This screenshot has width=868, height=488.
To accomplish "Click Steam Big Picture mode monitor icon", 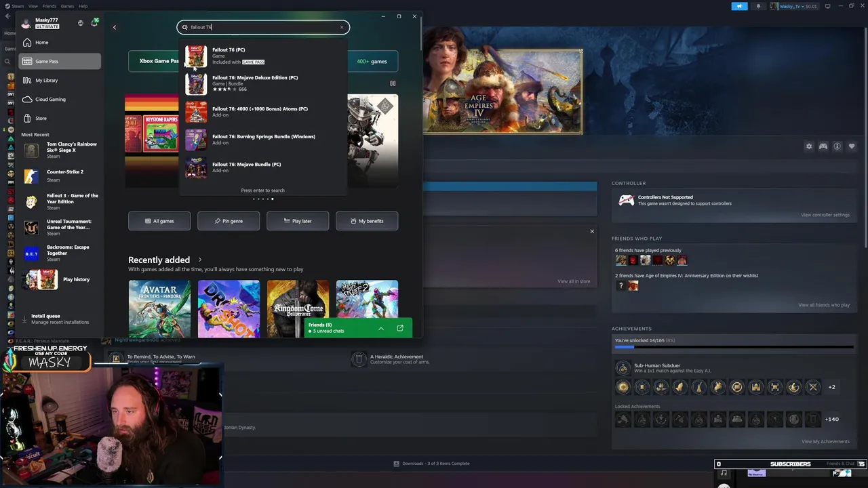I will tap(827, 6).
